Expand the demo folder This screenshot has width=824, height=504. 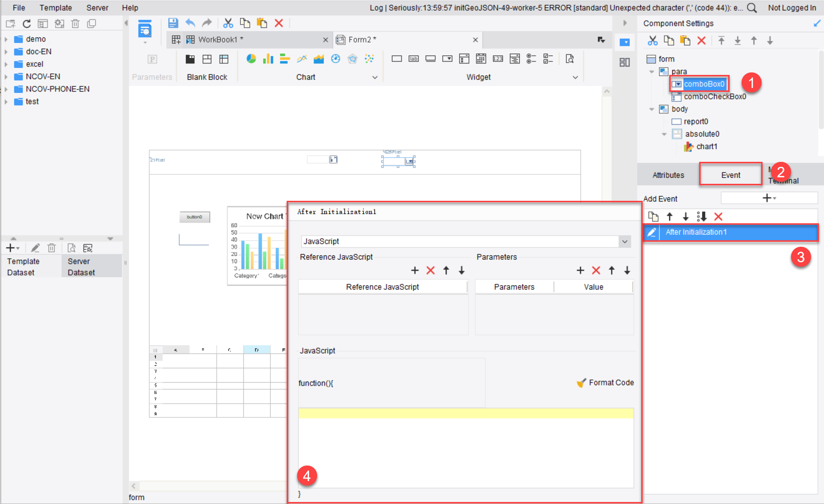pyautogui.click(x=6, y=39)
